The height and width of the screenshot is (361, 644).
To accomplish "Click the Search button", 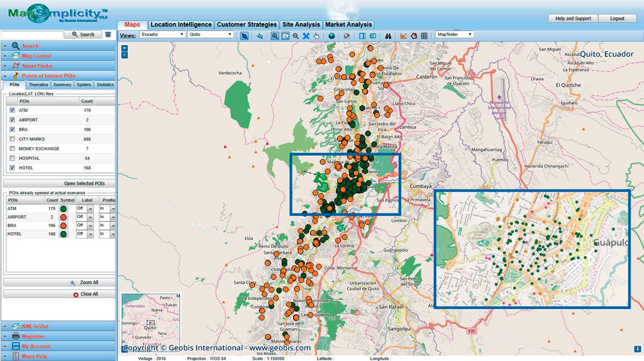I will coord(83,34).
